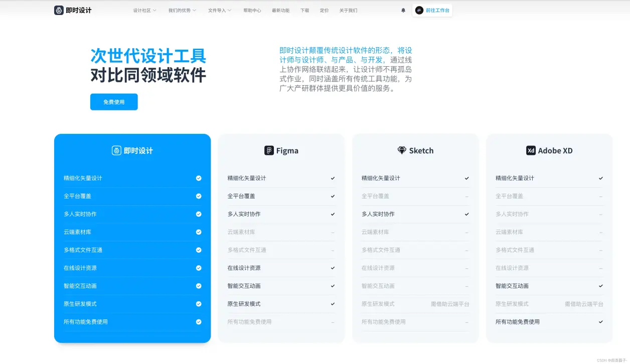The image size is (630, 364).
Task: Open 帮助中心 in the navbar
Action: [252, 10]
